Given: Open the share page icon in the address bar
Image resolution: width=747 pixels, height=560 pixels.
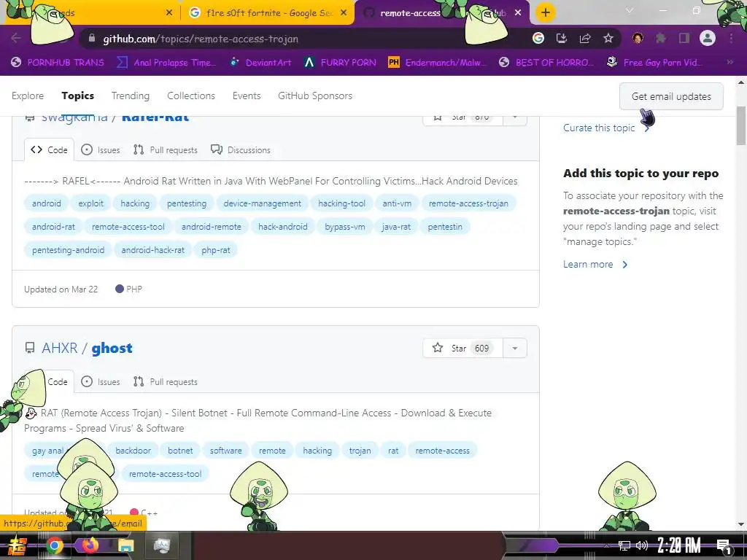Looking at the screenshot, I should click(585, 38).
